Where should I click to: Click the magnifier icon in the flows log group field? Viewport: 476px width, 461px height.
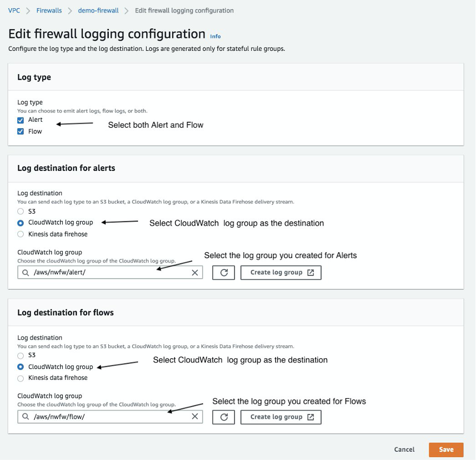coord(25,417)
